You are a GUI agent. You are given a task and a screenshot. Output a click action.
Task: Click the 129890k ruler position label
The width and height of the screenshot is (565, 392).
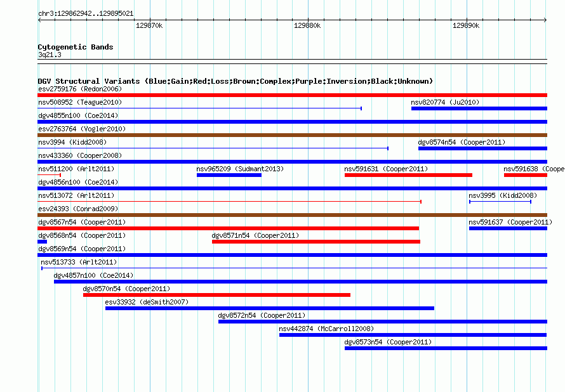(466, 25)
